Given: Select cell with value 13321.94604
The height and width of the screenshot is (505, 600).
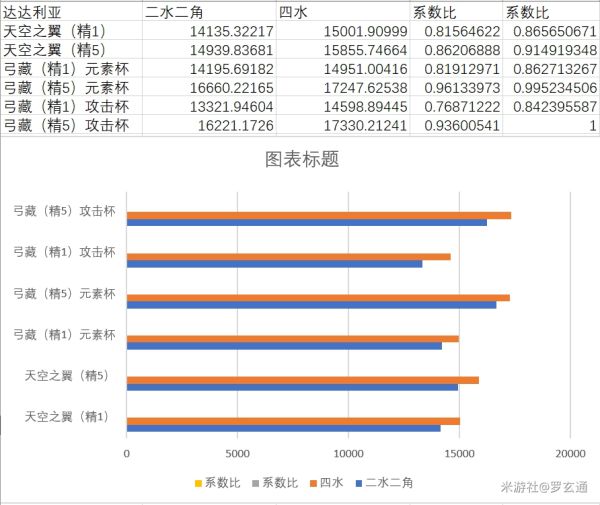Looking at the screenshot, I should [x=209, y=106].
